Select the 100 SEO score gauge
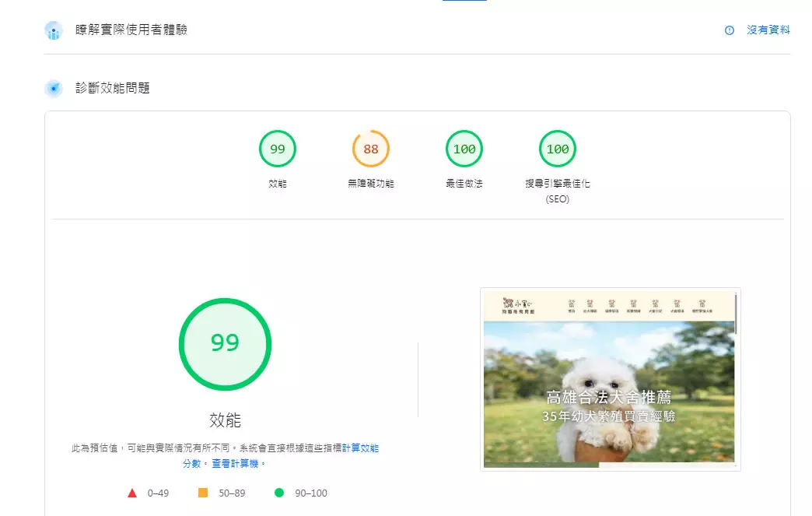Image resolution: width=812 pixels, height=516 pixels. click(558, 149)
